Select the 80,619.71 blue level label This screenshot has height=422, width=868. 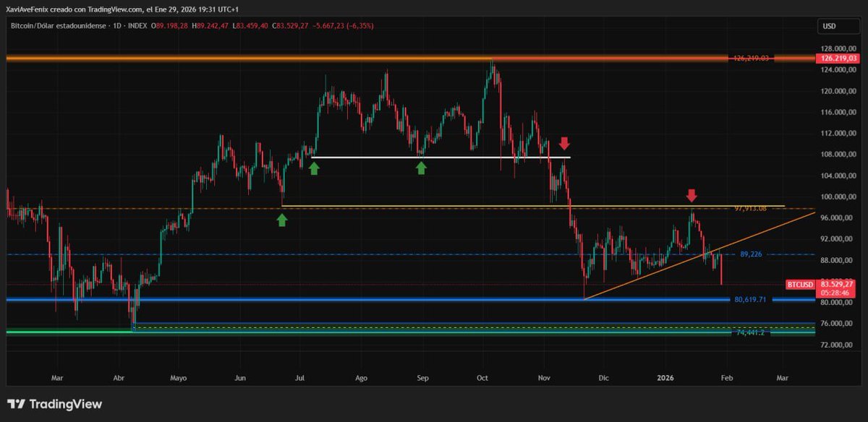(750, 299)
